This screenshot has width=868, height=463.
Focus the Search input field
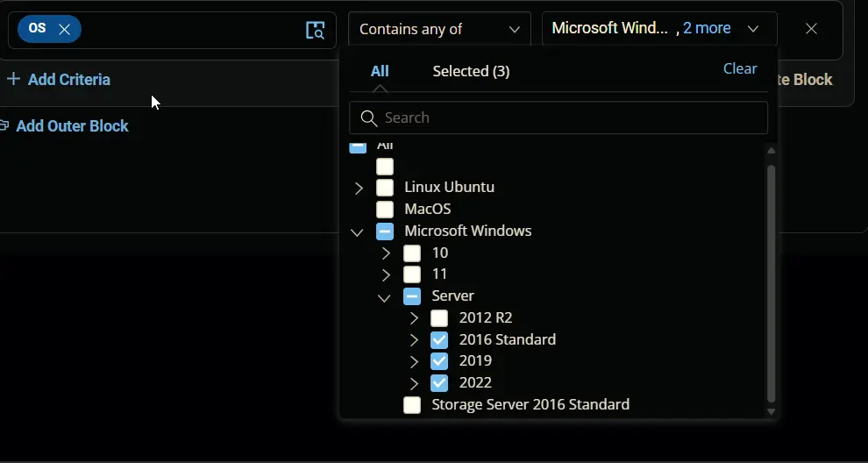558,118
